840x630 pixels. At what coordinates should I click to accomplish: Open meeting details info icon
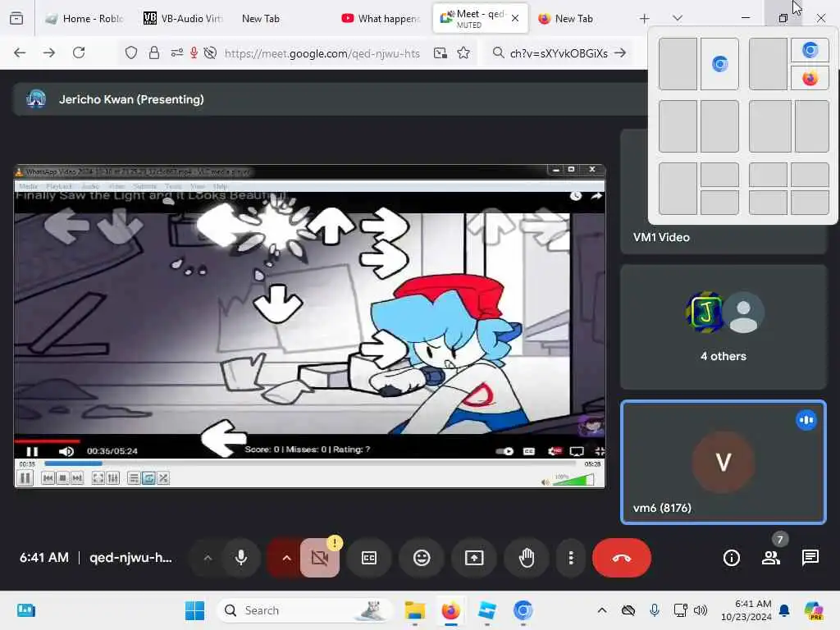coord(731,558)
